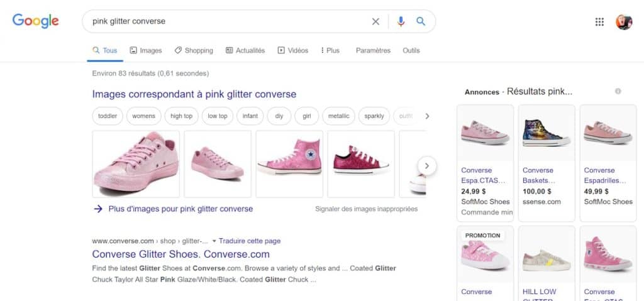Start voice search with the microphone icon
This screenshot has height=301, width=644.
401,21
